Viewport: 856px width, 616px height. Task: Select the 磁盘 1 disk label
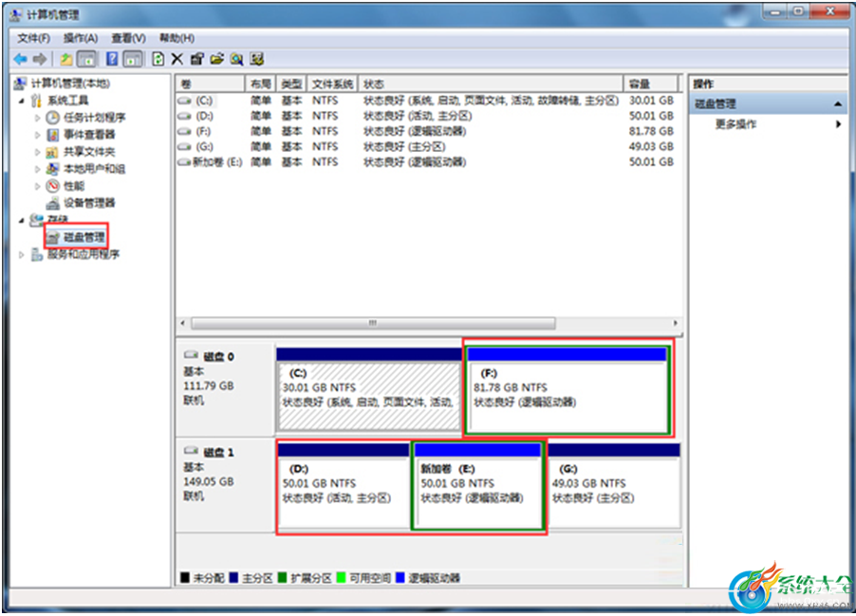[218, 452]
